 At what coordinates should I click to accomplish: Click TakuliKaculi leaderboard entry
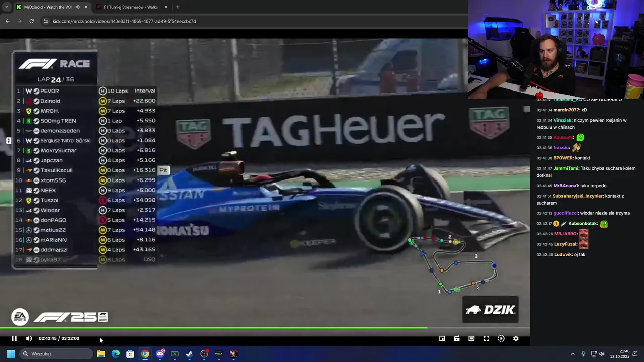click(86, 170)
